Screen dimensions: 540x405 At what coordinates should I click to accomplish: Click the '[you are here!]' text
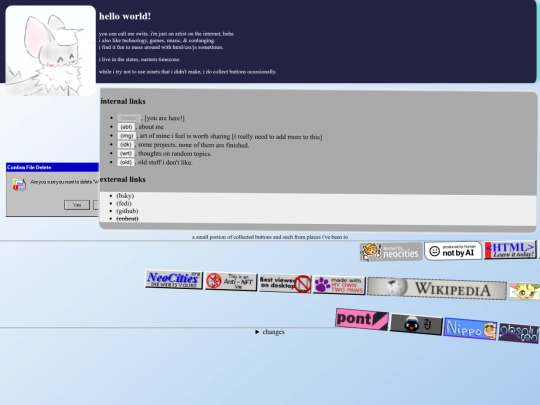coord(165,118)
